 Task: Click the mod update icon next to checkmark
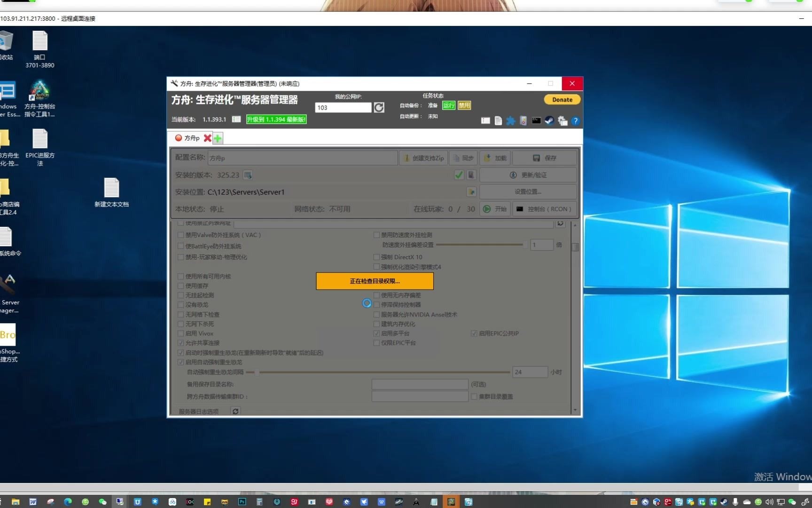(x=471, y=175)
